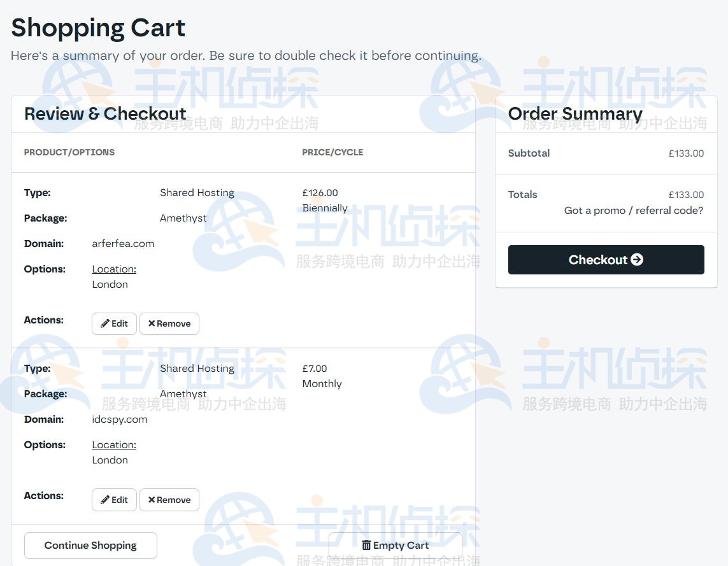Screen dimensions: 728x566
Task: Click the X Remove icon for idcspy.com
Action: pyautogui.click(x=152, y=500)
